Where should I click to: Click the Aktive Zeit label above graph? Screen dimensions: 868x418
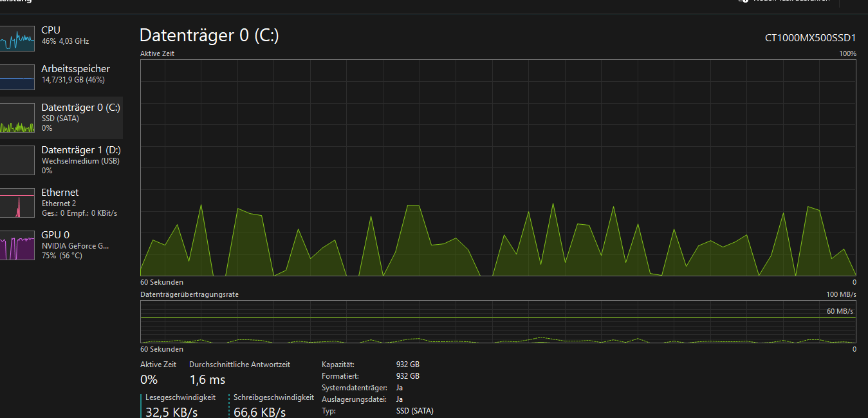pyautogui.click(x=157, y=54)
